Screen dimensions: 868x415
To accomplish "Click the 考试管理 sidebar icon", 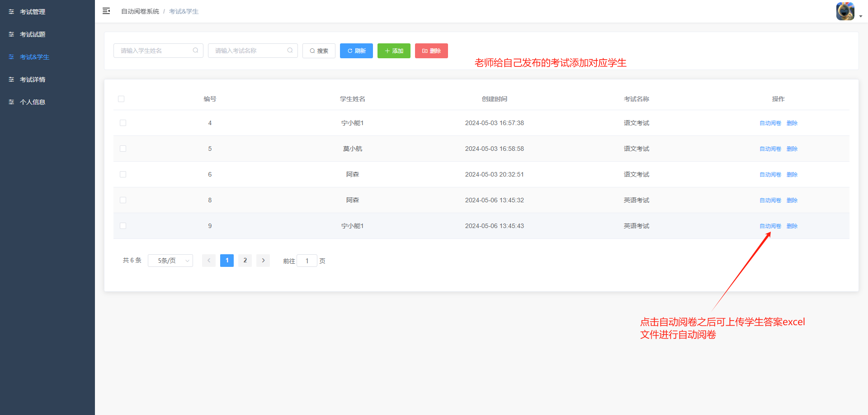I will point(11,12).
